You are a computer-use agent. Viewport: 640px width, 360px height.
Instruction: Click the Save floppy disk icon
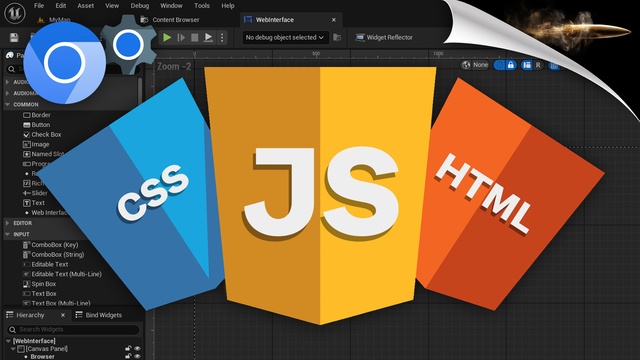[x=14, y=38]
